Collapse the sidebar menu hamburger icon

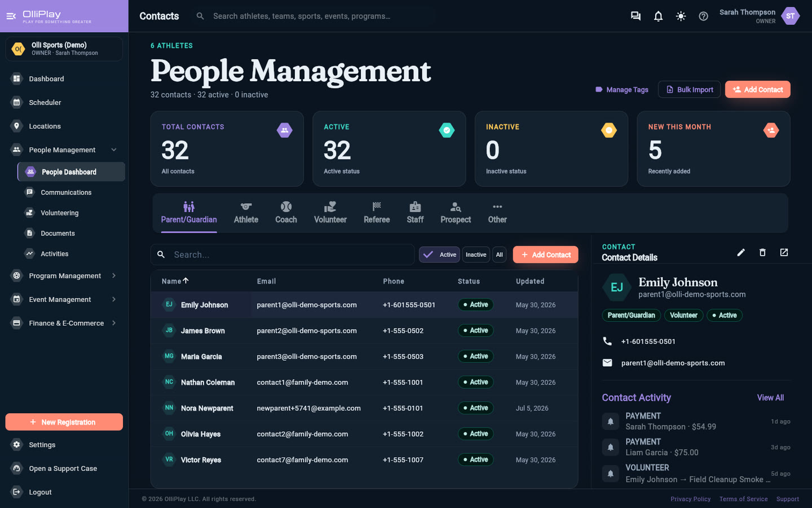click(x=11, y=16)
